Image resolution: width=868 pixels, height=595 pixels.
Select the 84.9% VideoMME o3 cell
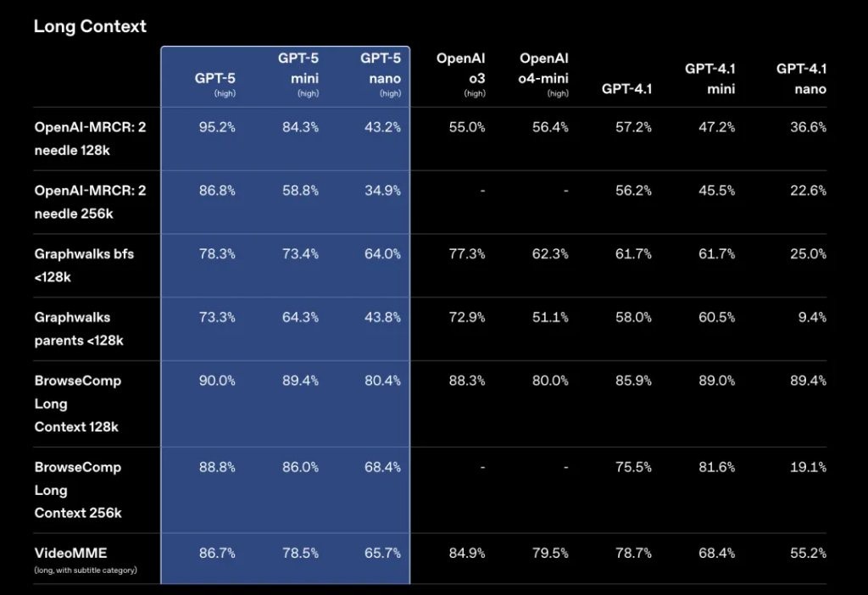click(467, 553)
